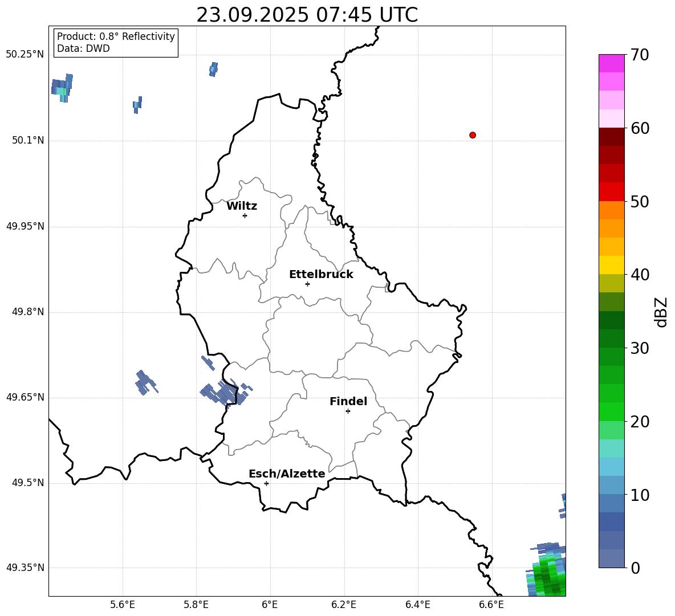This screenshot has width=675, height=616.
Task: Click the 30 label on colorbar
Action: tap(640, 348)
